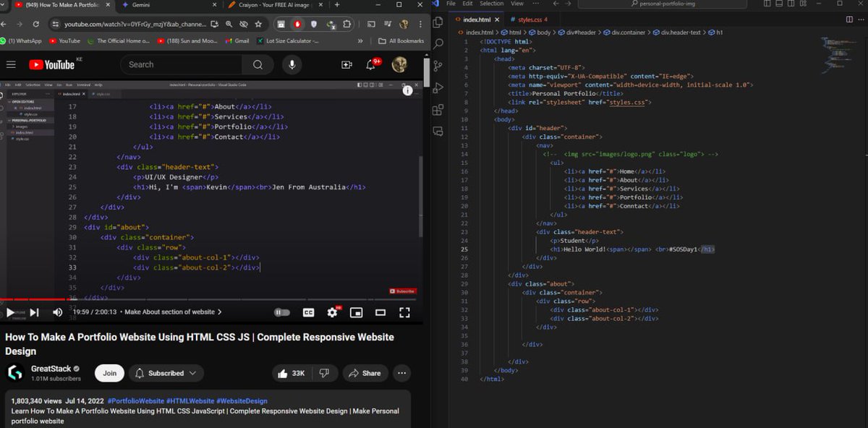The width and height of the screenshot is (868, 428).
Task: Click VS Code command center search box
Action: point(663,4)
